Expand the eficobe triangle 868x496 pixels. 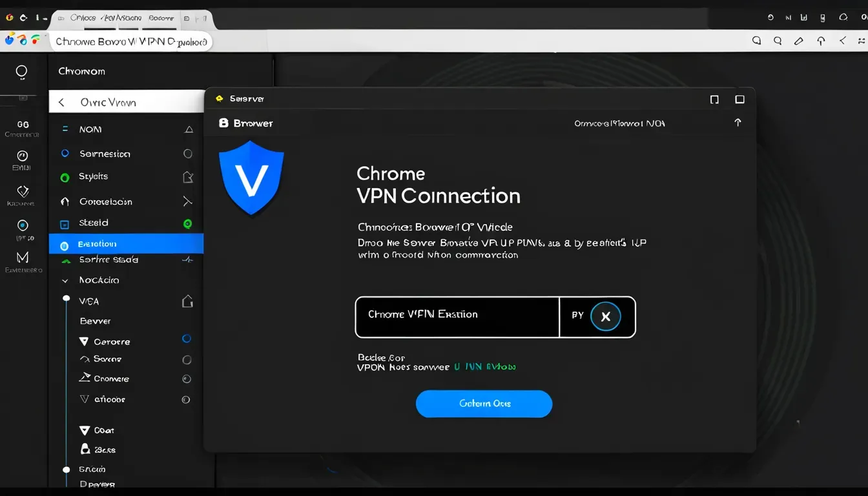[x=84, y=399]
